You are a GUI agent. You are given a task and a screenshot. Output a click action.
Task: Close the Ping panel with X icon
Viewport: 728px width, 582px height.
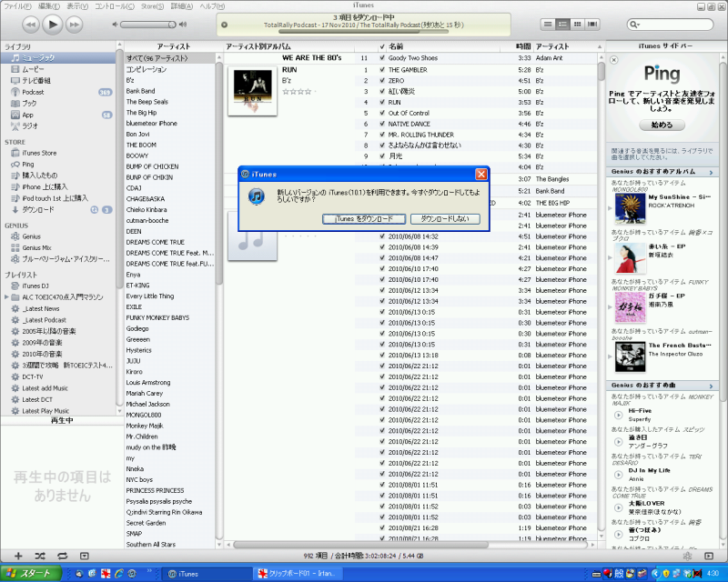click(613, 60)
